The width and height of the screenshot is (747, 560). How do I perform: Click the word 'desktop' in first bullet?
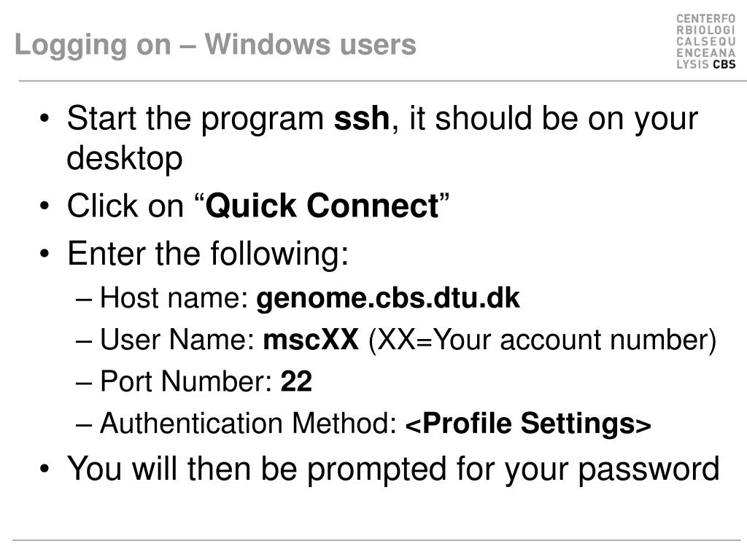[x=124, y=158]
